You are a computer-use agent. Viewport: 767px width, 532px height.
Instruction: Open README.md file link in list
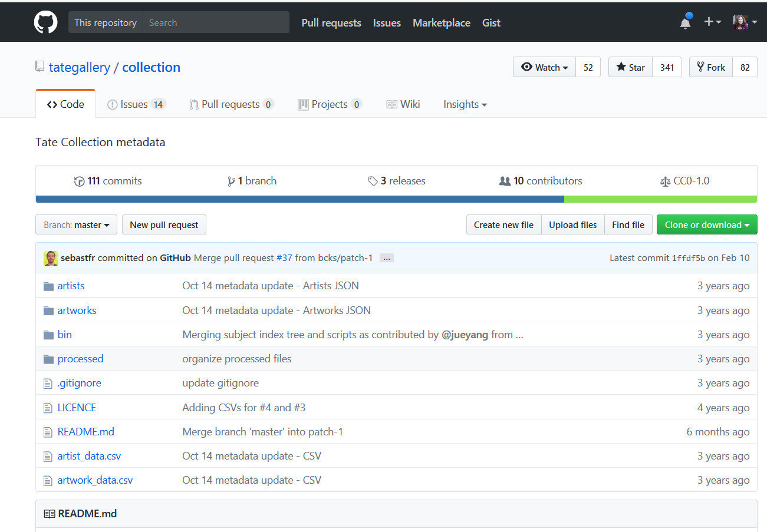pos(86,432)
